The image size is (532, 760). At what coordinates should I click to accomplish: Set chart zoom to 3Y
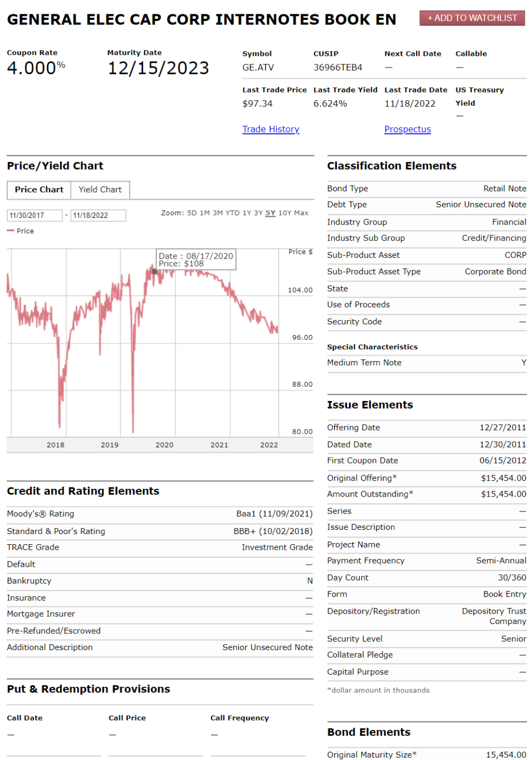(x=258, y=213)
